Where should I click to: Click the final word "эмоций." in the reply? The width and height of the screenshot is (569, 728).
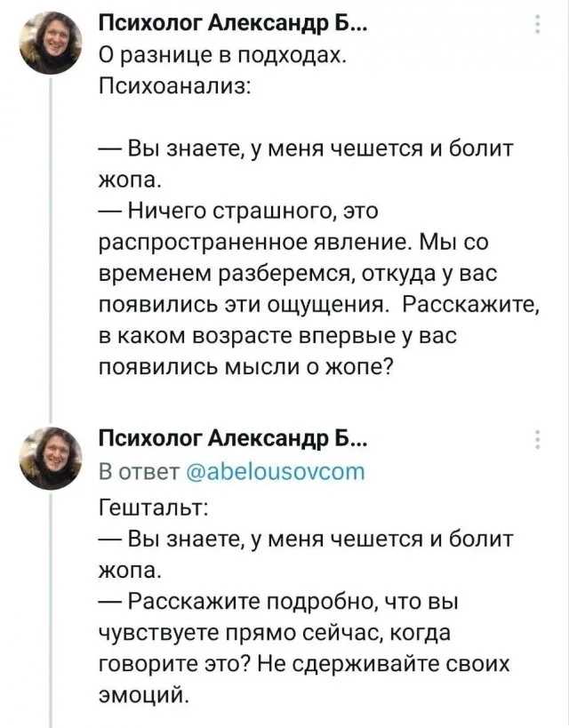[x=145, y=692]
